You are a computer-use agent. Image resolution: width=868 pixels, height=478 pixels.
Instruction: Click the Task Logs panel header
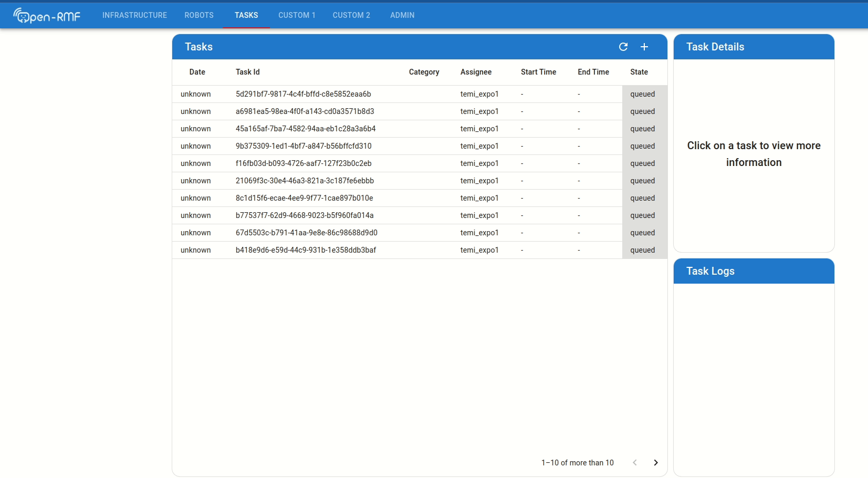point(754,271)
